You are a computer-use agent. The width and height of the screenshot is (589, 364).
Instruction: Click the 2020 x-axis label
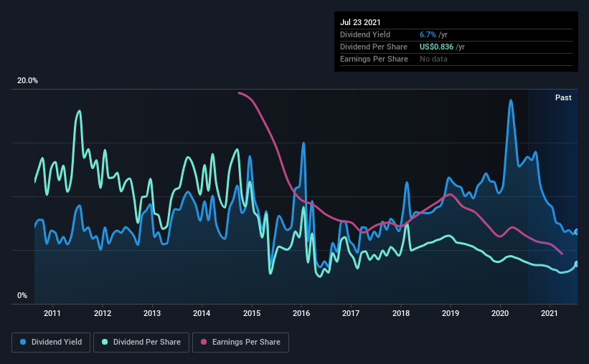pos(500,313)
